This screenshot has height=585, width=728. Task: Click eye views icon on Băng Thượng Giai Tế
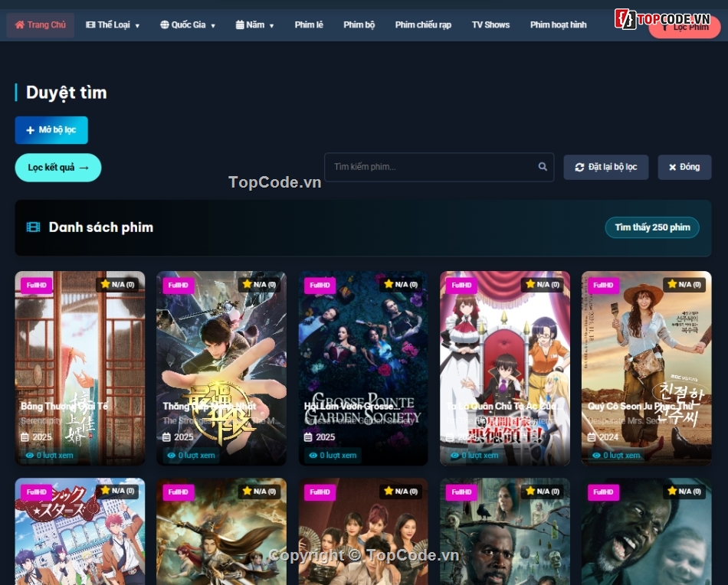(30, 456)
